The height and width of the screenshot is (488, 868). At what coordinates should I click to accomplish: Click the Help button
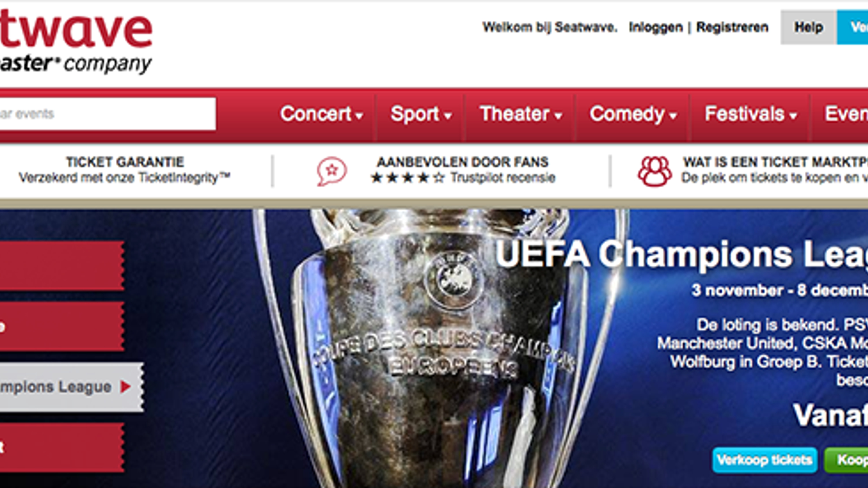pyautogui.click(x=808, y=27)
